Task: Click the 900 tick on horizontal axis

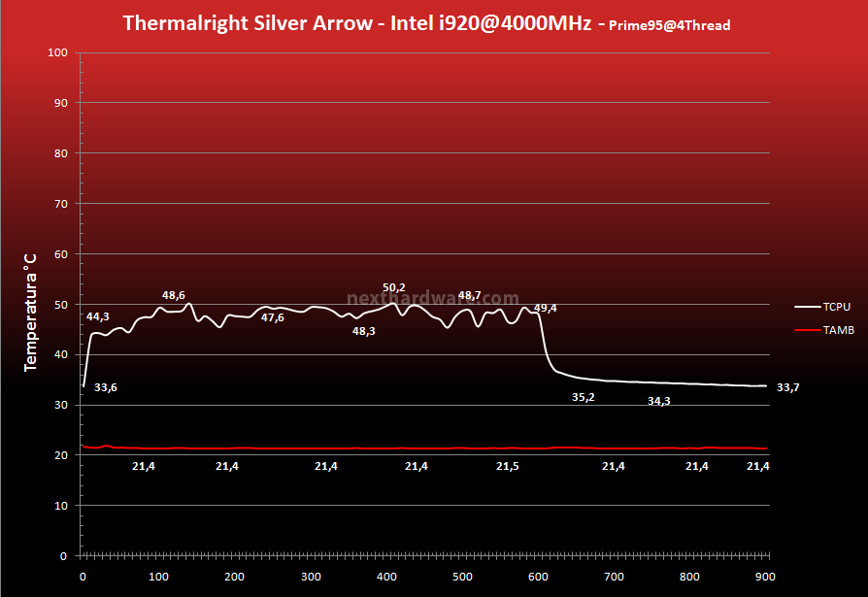Action: coord(765,577)
